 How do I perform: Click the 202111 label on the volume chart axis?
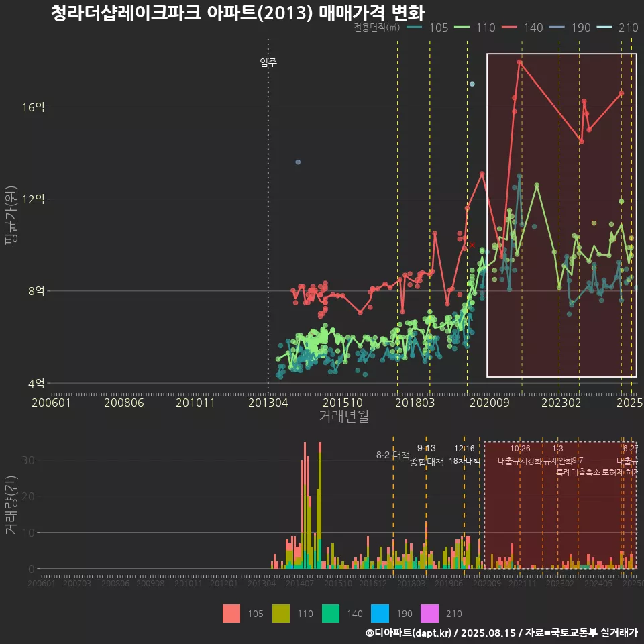(x=523, y=583)
